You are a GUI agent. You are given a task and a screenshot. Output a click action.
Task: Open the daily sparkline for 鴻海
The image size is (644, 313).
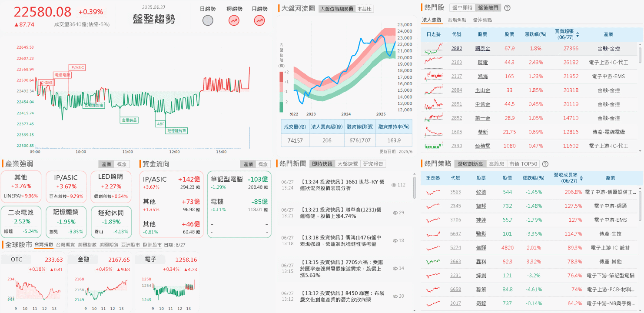pyautogui.click(x=434, y=76)
